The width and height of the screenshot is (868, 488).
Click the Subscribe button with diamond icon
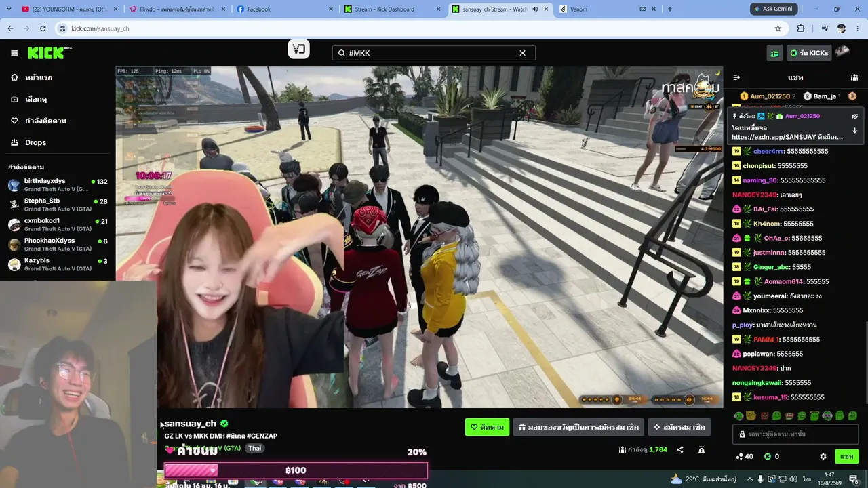(x=679, y=427)
